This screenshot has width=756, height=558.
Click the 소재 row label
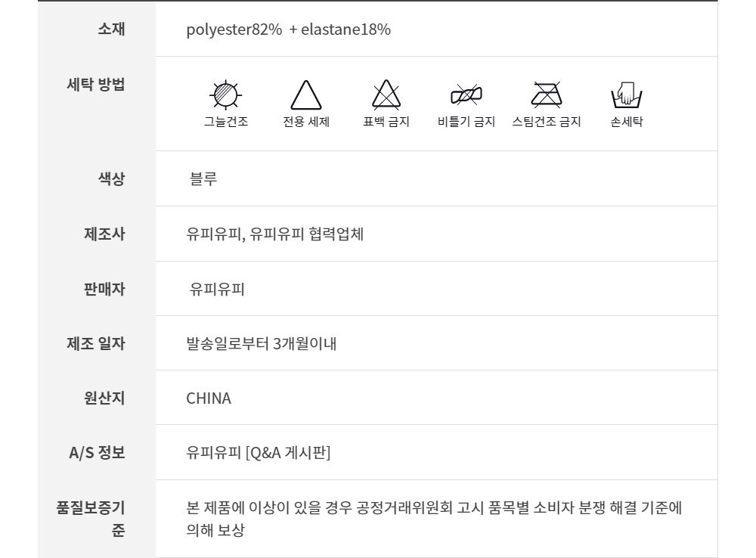(x=111, y=29)
